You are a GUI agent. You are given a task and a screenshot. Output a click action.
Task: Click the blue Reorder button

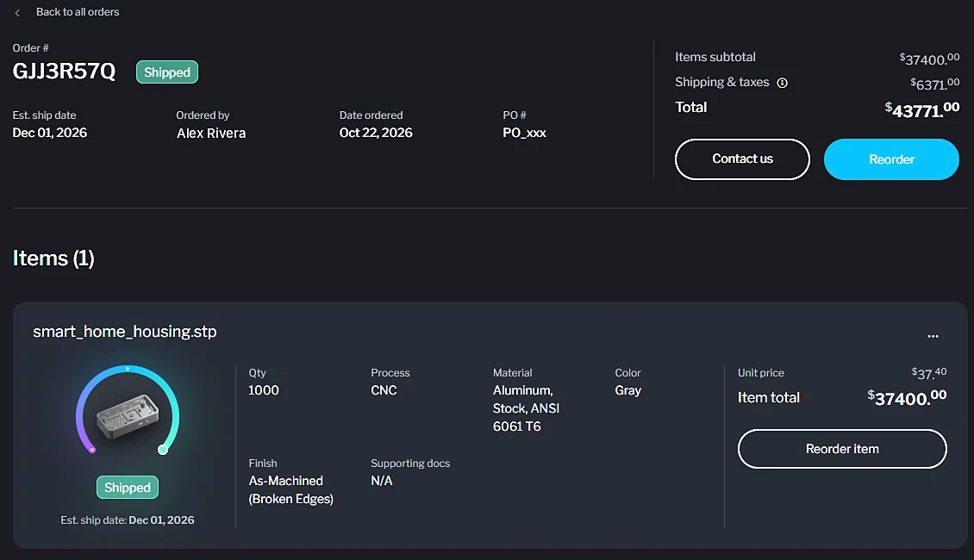(x=891, y=159)
